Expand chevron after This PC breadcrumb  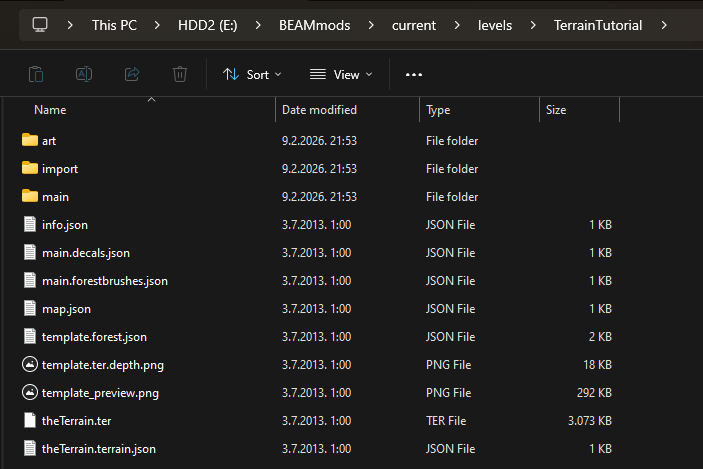tap(157, 25)
